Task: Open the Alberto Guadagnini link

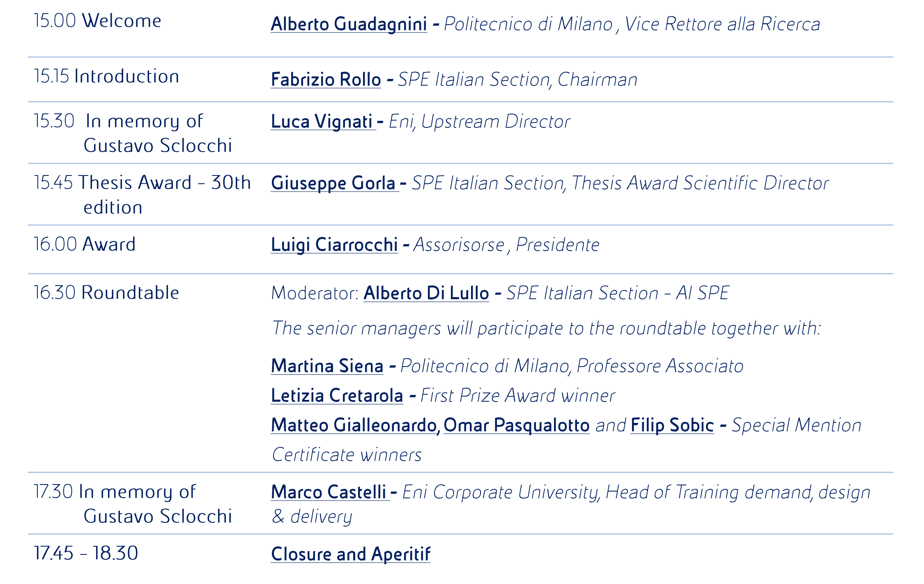Action: 349,24
